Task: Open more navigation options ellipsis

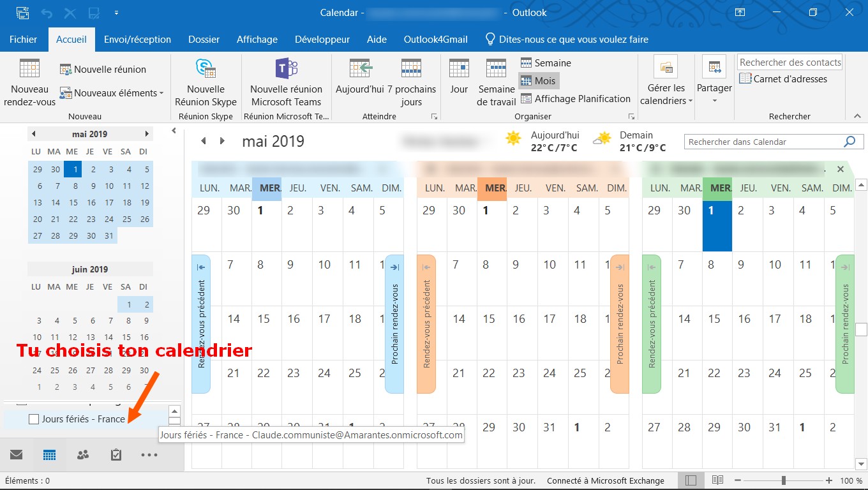Action: coord(149,455)
